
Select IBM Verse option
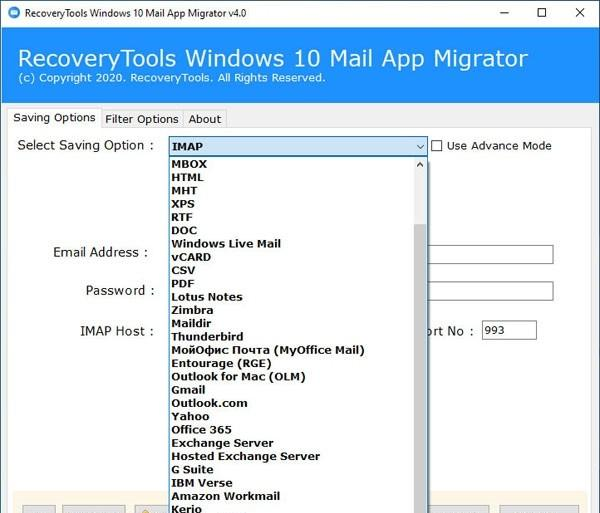click(293, 483)
